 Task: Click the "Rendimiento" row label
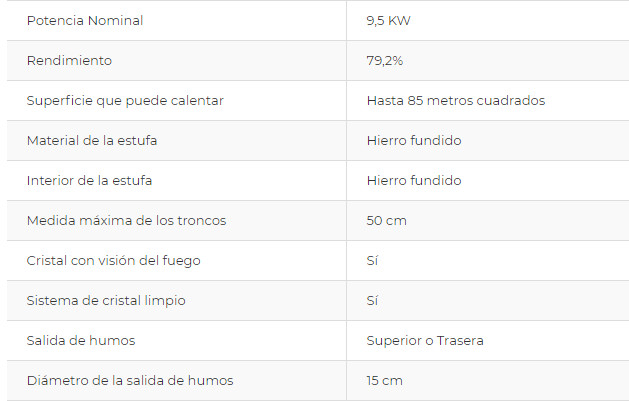[69, 60]
